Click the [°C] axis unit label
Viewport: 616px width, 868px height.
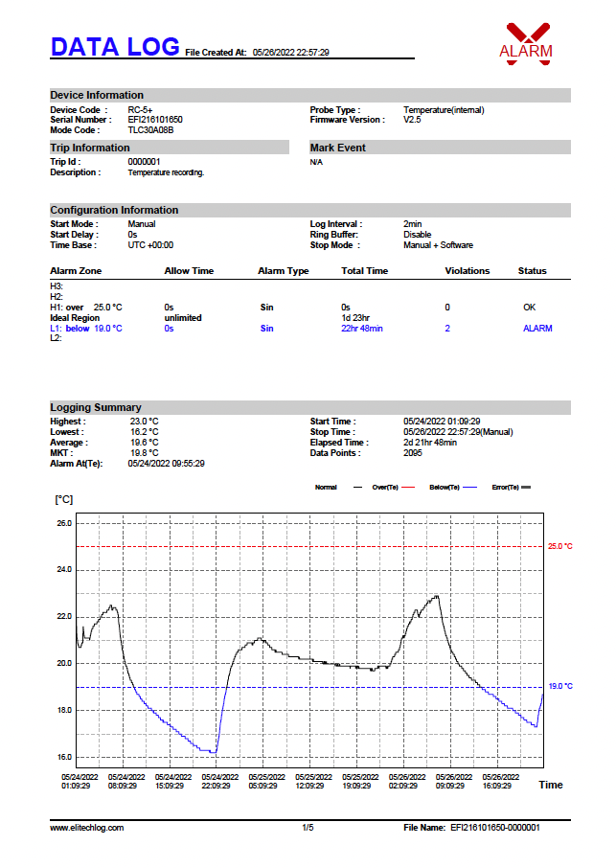[63, 500]
